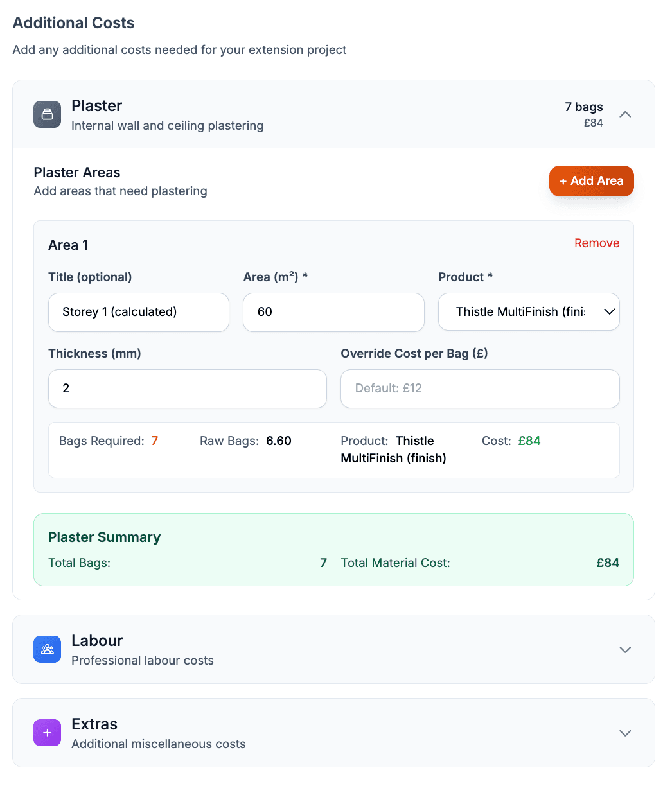Click the Override Cost per Bag field

[x=480, y=389]
